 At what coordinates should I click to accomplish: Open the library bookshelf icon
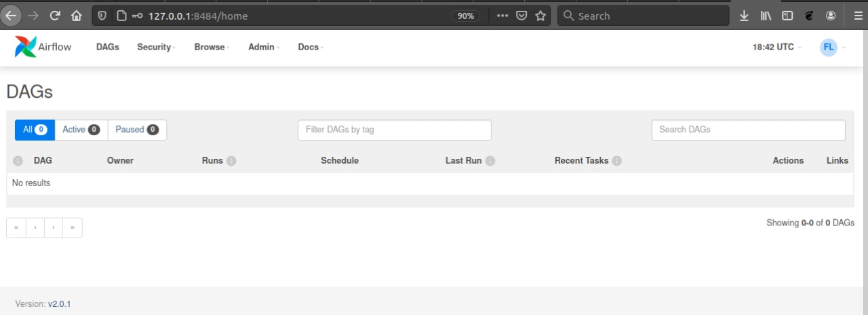(766, 16)
